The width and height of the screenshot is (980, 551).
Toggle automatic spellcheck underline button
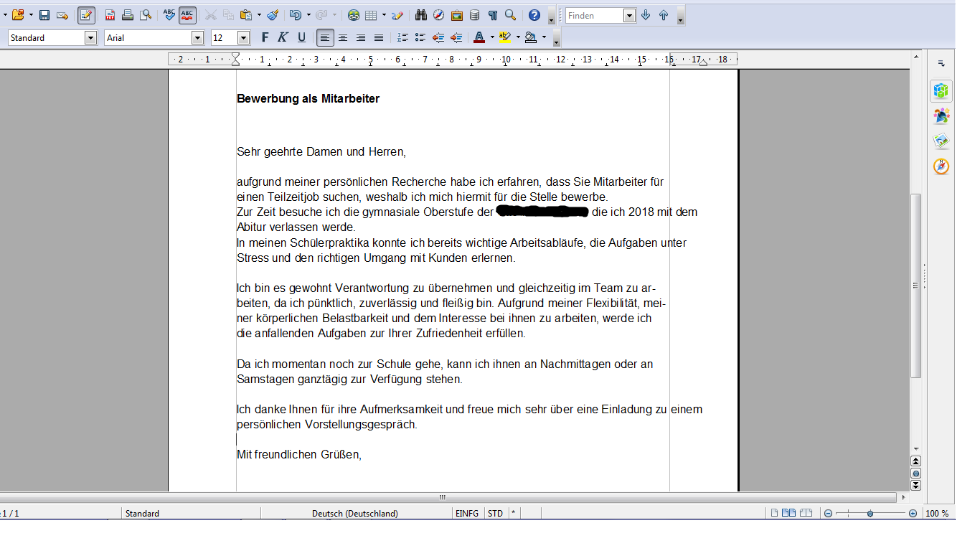point(187,15)
